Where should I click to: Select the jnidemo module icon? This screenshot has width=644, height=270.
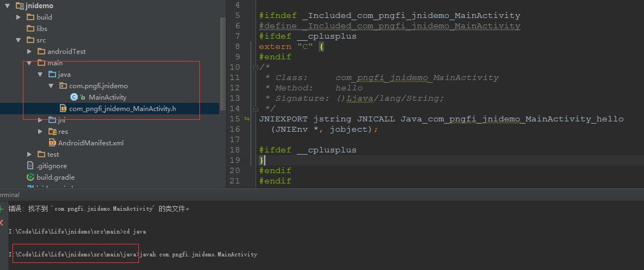(x=20, y=6)
